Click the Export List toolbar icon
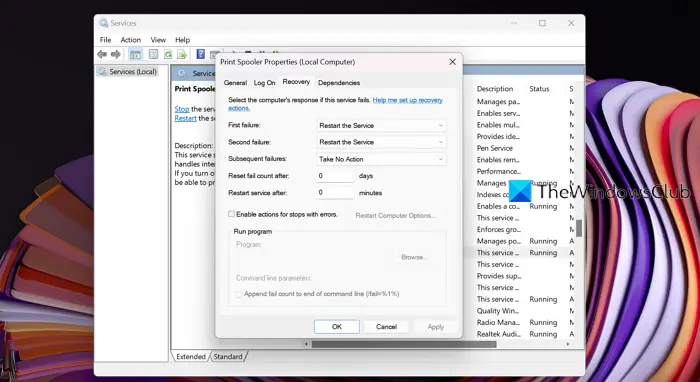 coord(182,54)
